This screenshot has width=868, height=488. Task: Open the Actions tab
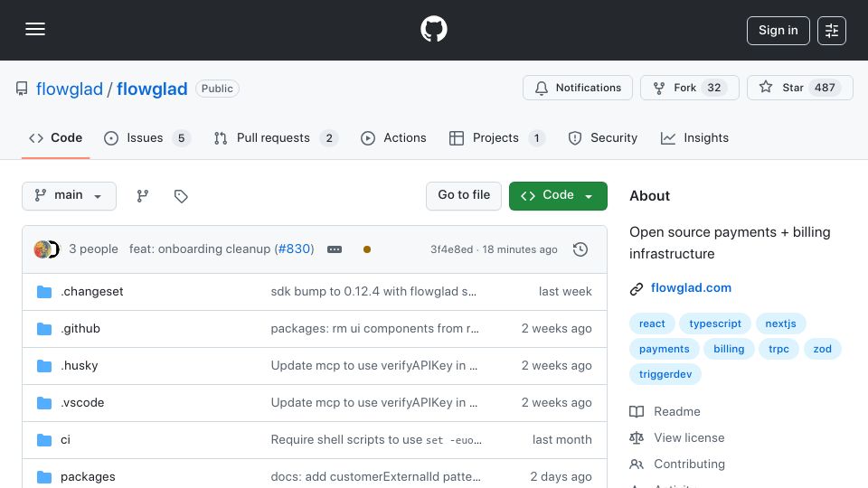point(393,137)
